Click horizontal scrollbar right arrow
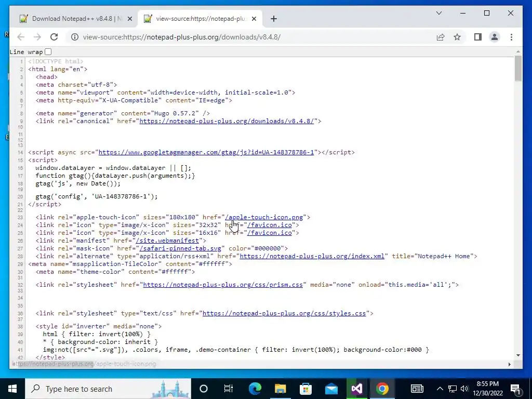Viewport: 532px width, 399px height. 509,364
